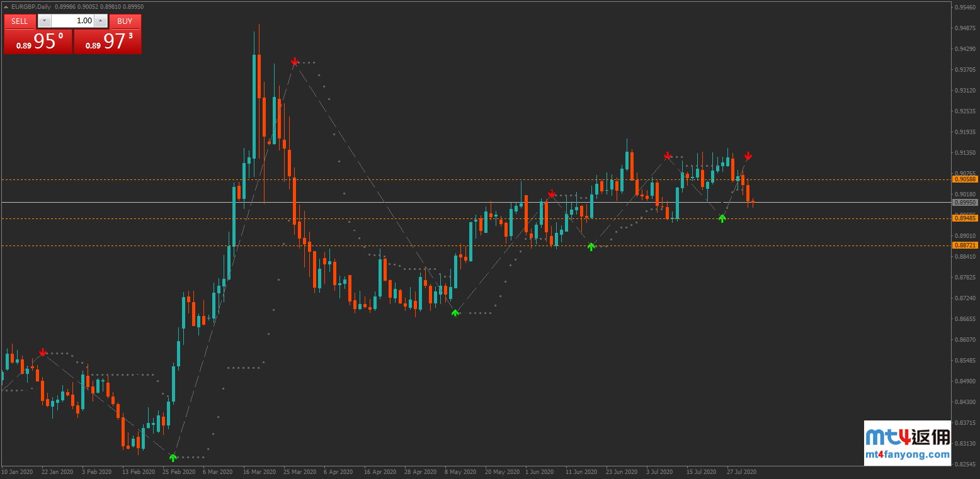980x479 pixels.
Task: Click the red down arrow near 22 Jan 2020
Action: pos(42,352)
